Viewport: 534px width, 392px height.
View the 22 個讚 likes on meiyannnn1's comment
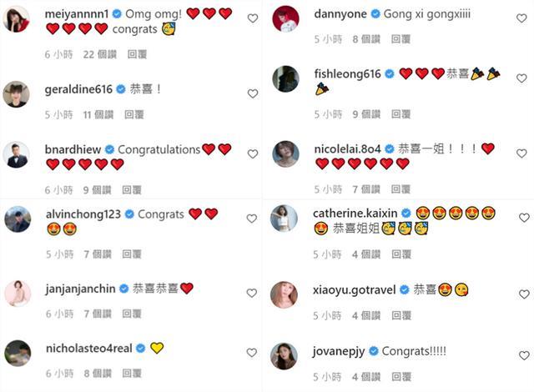tap(100, 54)
